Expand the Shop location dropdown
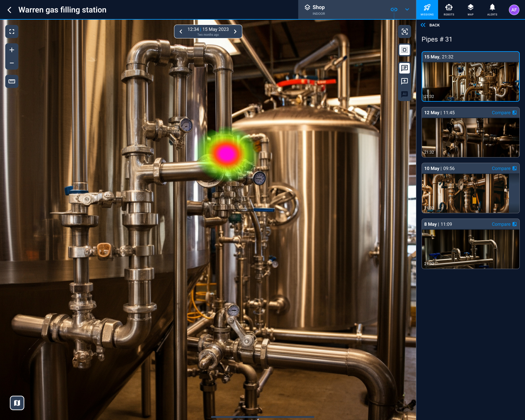Viewport: 525px width, 420px height. coord(407,10)
